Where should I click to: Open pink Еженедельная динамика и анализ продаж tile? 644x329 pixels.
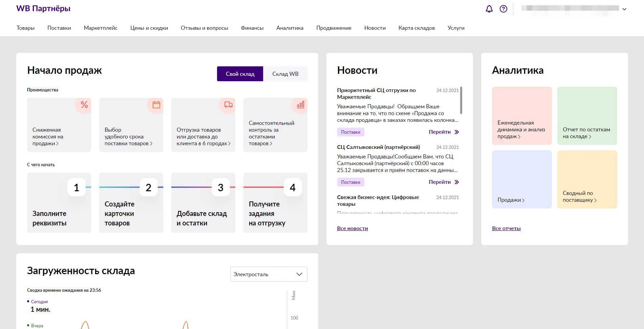(522, 116)
